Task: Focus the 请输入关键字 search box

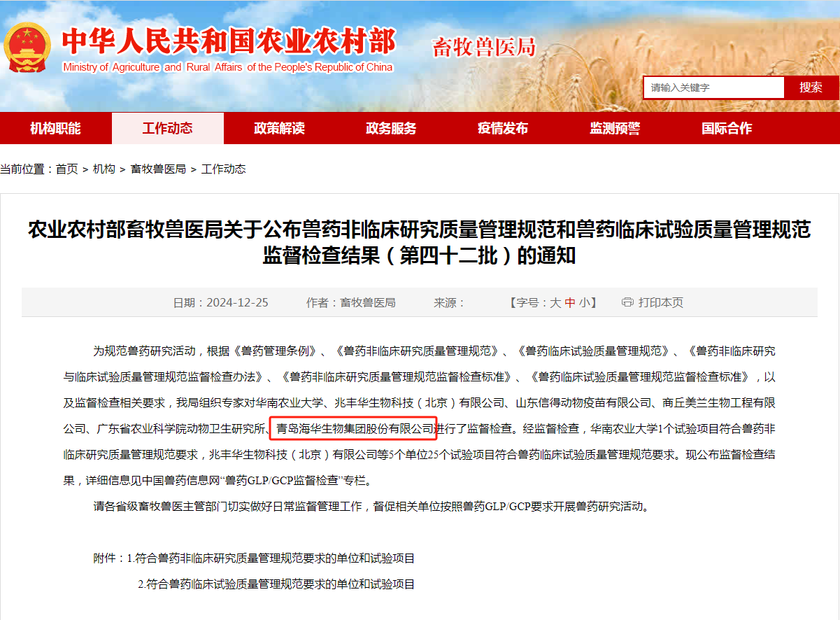Action: tap(713, 87)
